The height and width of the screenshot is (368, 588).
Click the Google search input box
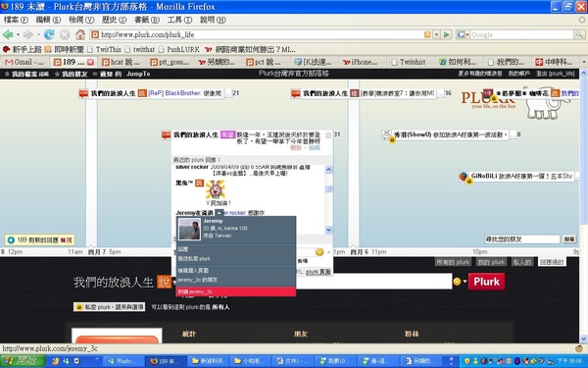click(x=521, y=34)
